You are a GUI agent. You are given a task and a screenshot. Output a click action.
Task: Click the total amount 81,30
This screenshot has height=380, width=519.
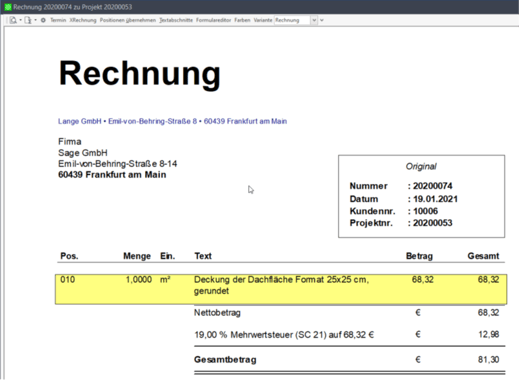pyautogui.click(x=489, y=359)
